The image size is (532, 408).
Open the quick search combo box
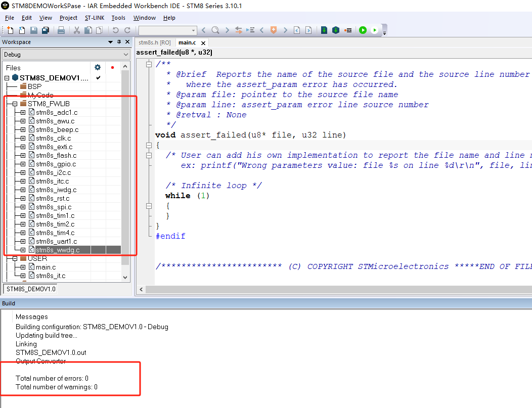tap(167, 30)
